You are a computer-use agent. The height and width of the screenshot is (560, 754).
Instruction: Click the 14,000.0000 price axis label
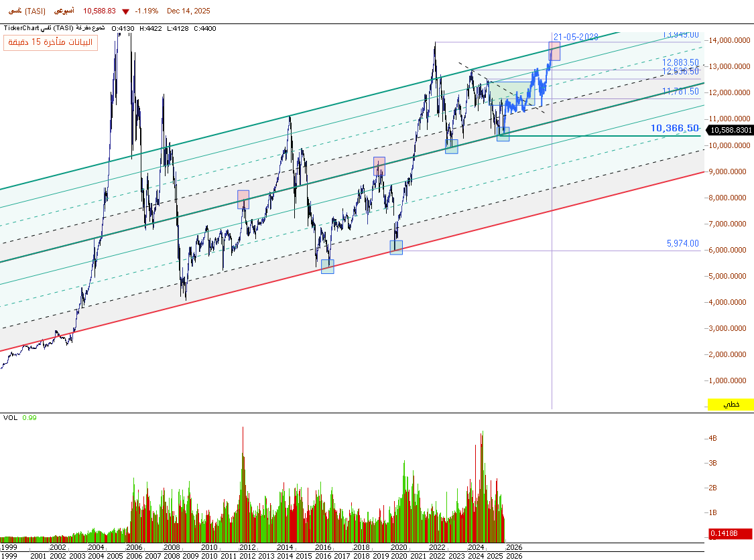(x=729, y=40)
